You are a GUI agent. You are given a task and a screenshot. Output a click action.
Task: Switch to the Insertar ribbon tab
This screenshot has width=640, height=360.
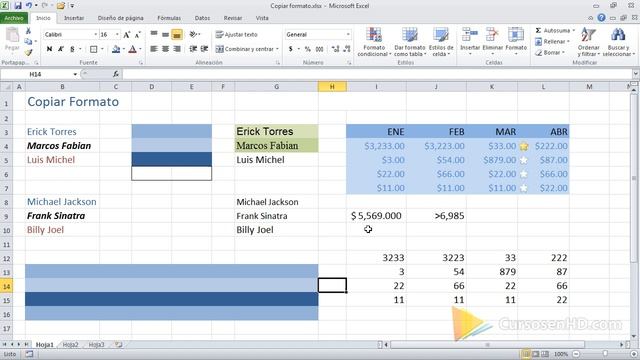[74, 18]
